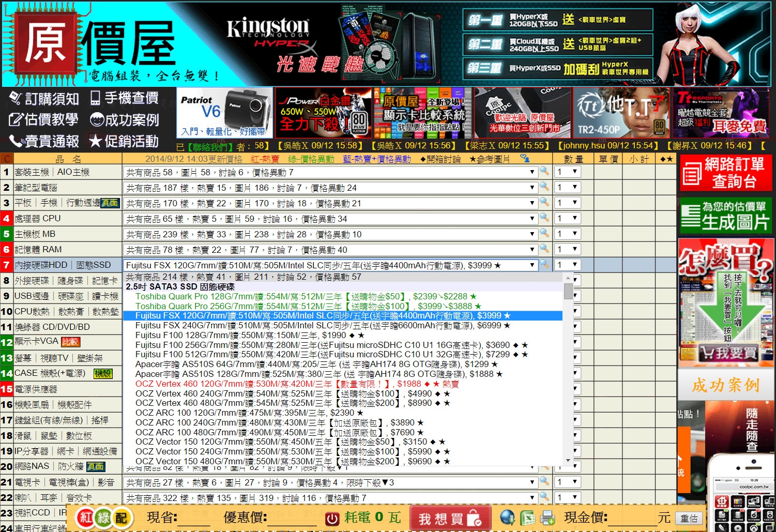The width and height of the screenshot is (776, 532).
Task: Click the 頁面 badge on 平板手機 row
Action: [x=110, y=203]
